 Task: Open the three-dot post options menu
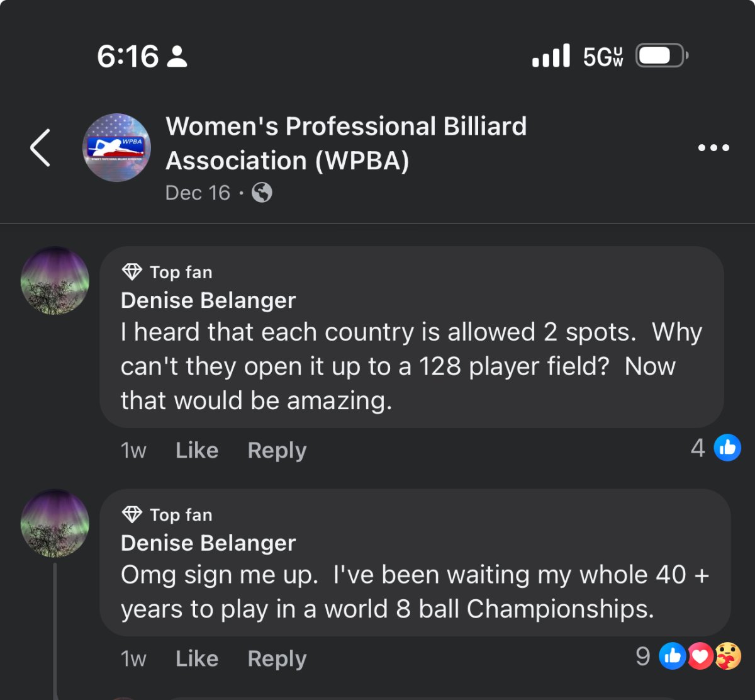[x=713, y=148]
